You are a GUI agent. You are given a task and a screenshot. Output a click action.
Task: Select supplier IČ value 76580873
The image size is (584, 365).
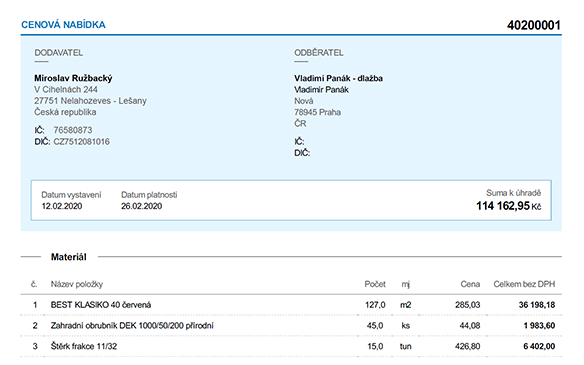[x=73, y=130]
